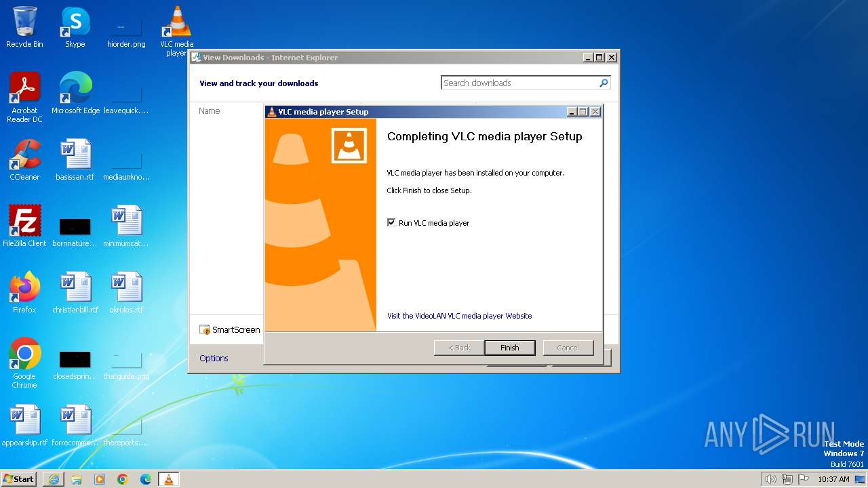The width and height of the screenshot is (868, 488).
Task: Launch Acrobat Reader DC shortcut
Action: 24,98
